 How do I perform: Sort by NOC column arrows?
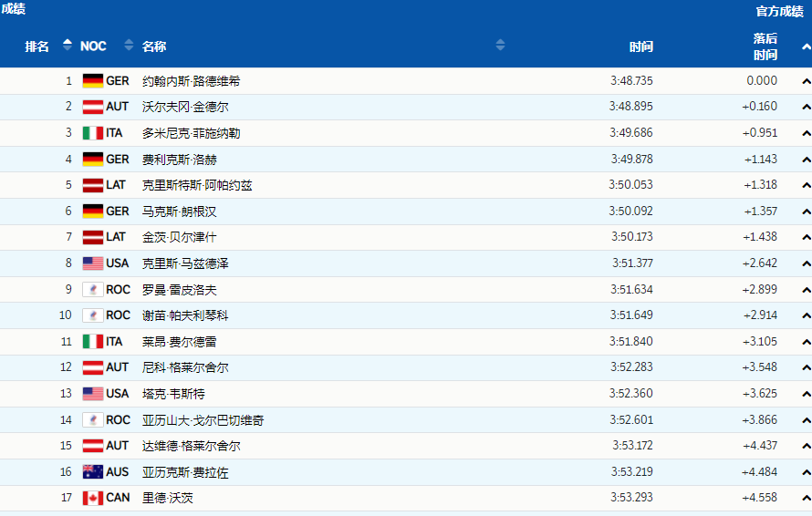point(129,45)
